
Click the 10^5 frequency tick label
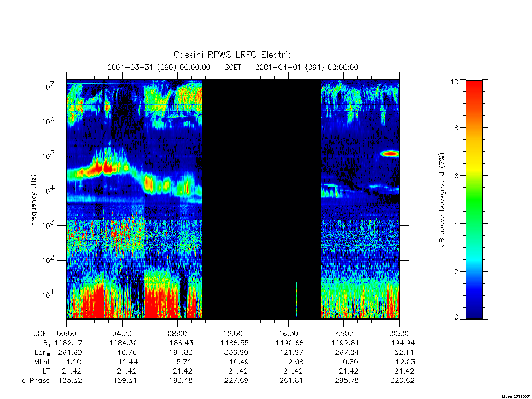[x=48, y=156]
